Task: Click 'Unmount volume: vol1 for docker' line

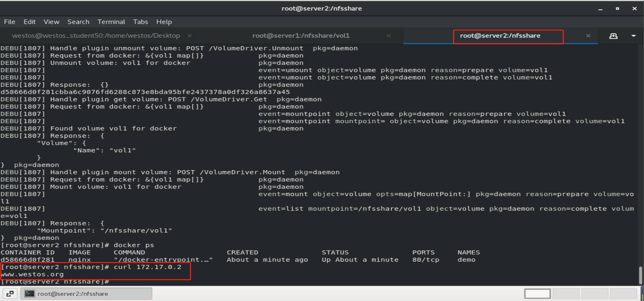Action: pyautogui.click(x=120, y=63)
